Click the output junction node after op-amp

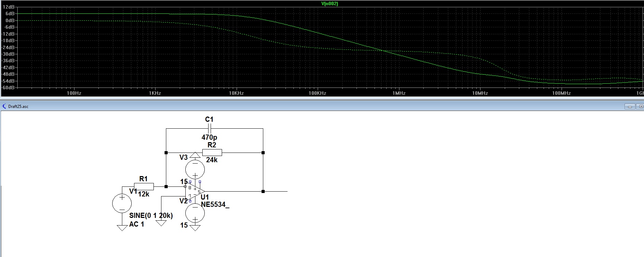pos(263,191)
